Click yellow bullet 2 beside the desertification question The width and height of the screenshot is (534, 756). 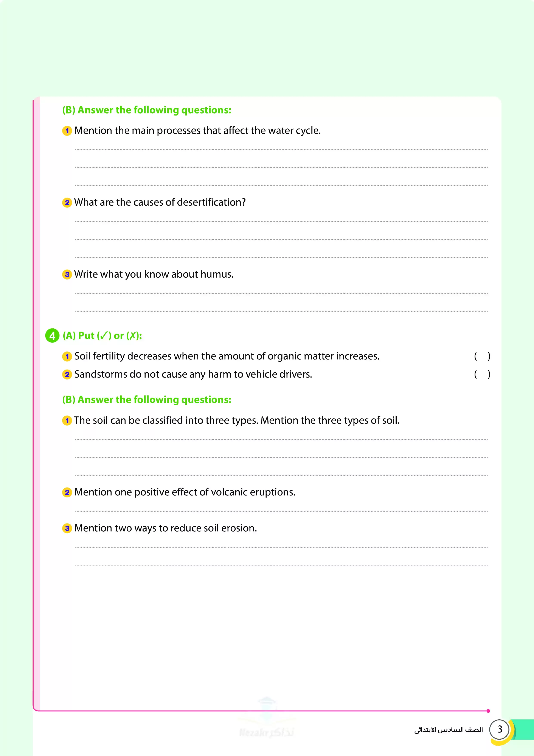coord(67,203)
